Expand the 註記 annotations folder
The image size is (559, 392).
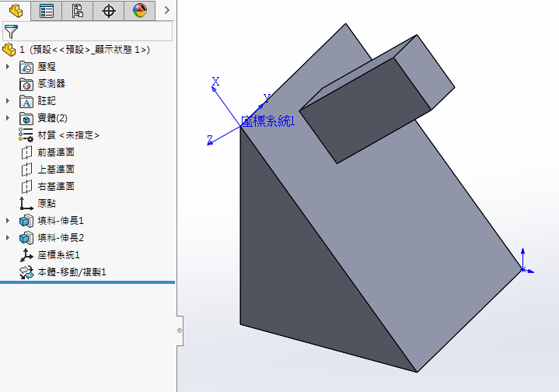(8, 101)
